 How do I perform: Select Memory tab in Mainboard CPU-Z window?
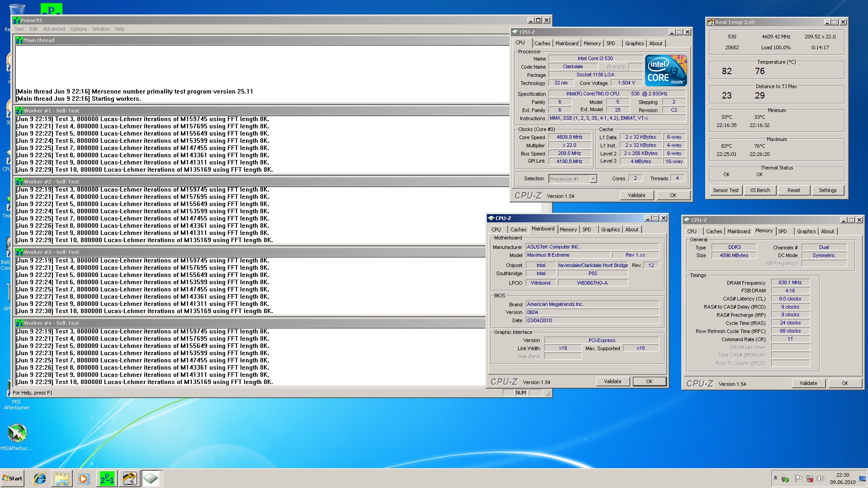click(568, 230)
